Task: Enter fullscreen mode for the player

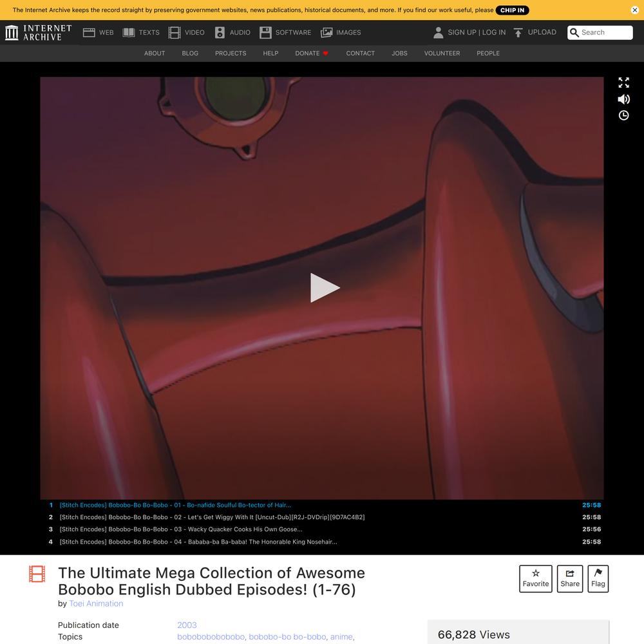Action: 623,82
